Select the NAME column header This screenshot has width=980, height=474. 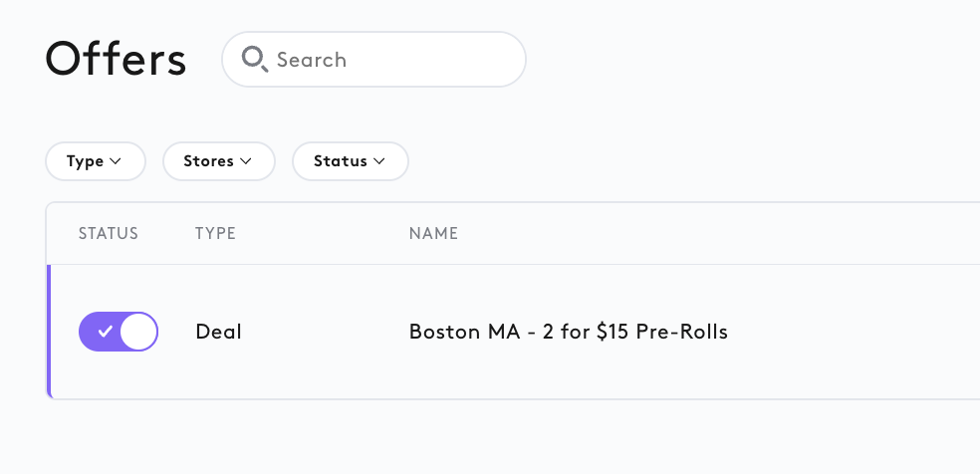434,234
